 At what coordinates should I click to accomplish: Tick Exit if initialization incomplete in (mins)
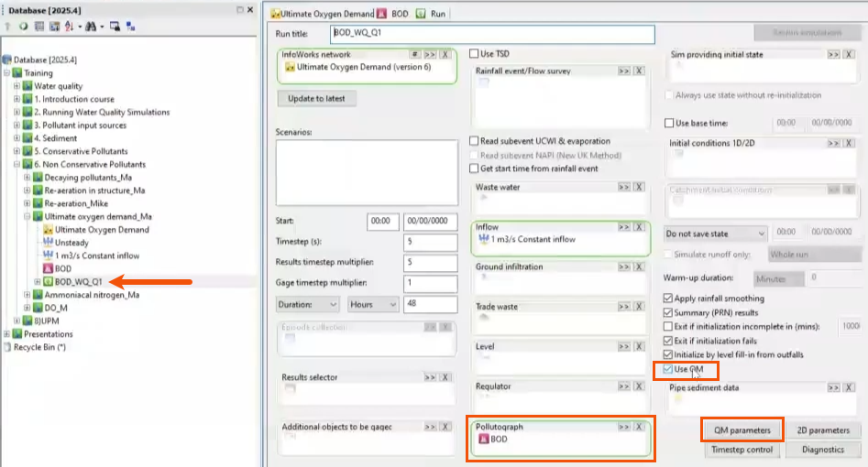[x=668, y=327]
